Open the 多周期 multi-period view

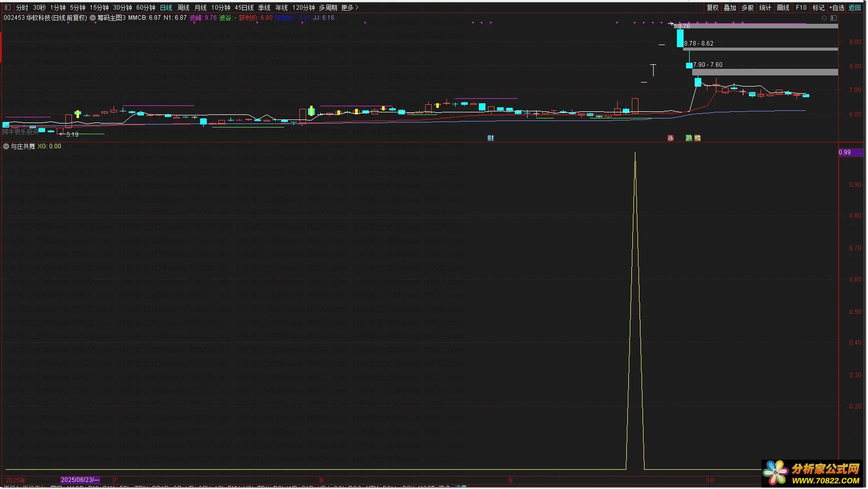coord(328,8)
